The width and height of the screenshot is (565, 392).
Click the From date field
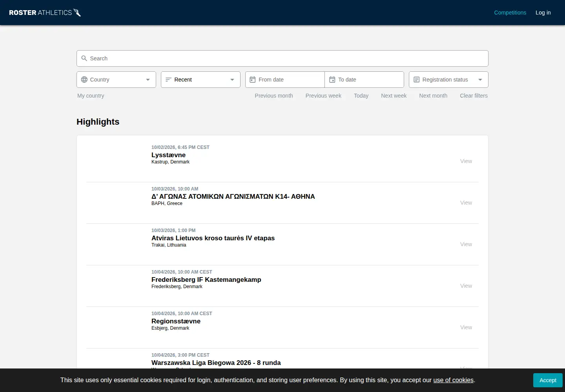point(285,80)
